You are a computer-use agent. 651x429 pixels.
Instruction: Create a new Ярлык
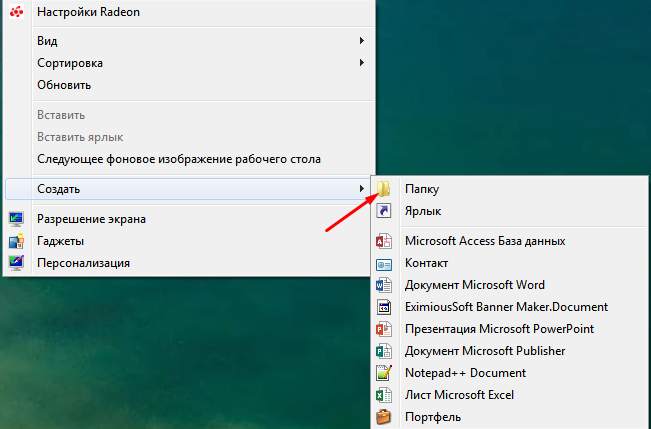[x=510, y=211]
